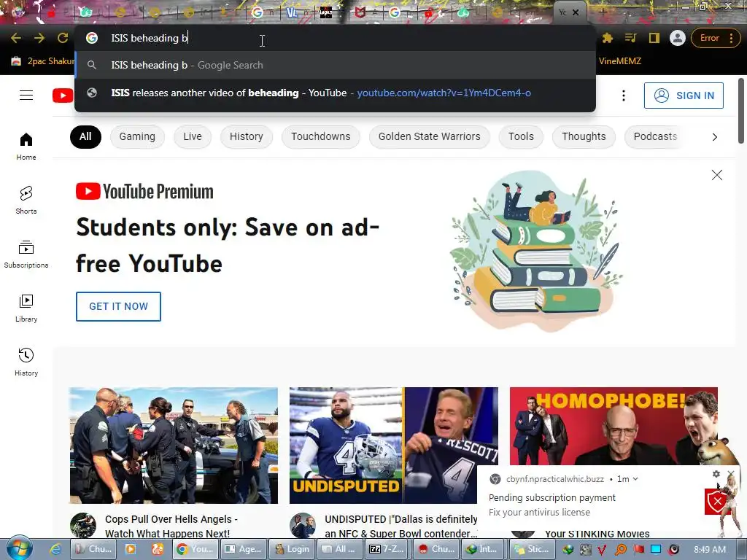Expand the notification 1m chevron
747x560 pixels.
pyautogui.click(x=635, y=479)
